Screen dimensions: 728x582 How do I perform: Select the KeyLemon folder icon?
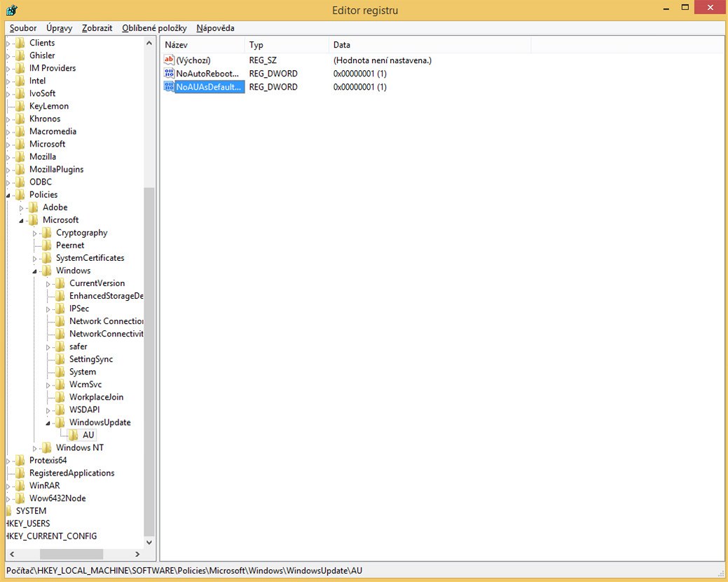20,106
